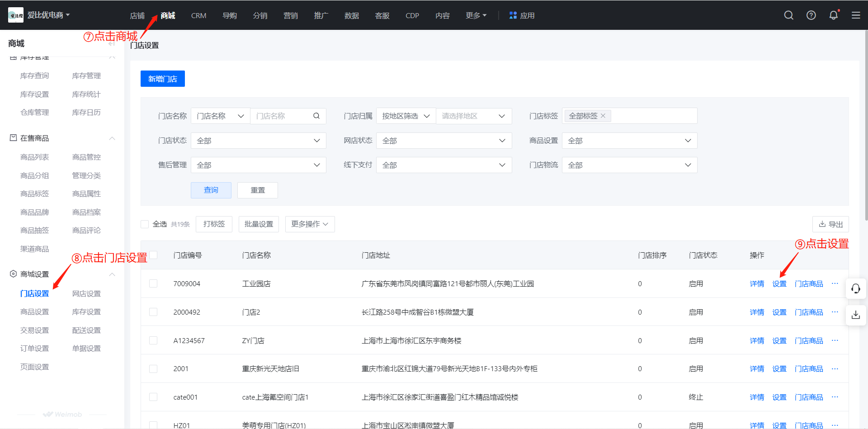Collapse the left sidebar panel
This screenshot has width=868, height=429.
[112, 43]
